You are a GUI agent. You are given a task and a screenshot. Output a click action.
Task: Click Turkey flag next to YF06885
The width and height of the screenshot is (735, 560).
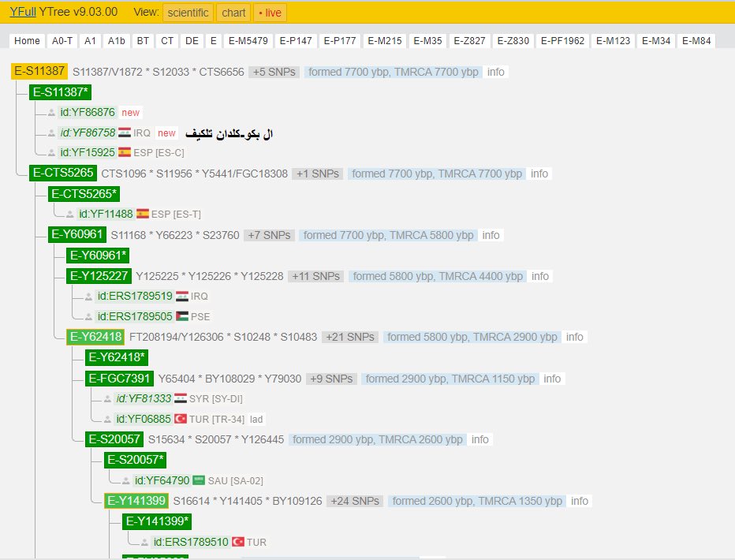[x=181, y=419]
